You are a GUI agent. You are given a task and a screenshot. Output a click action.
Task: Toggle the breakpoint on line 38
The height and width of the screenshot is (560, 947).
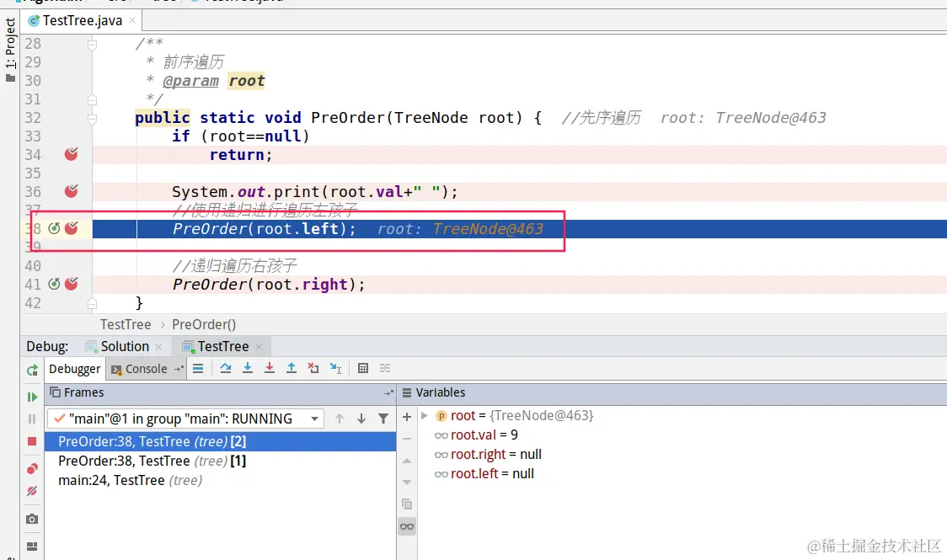72,228
